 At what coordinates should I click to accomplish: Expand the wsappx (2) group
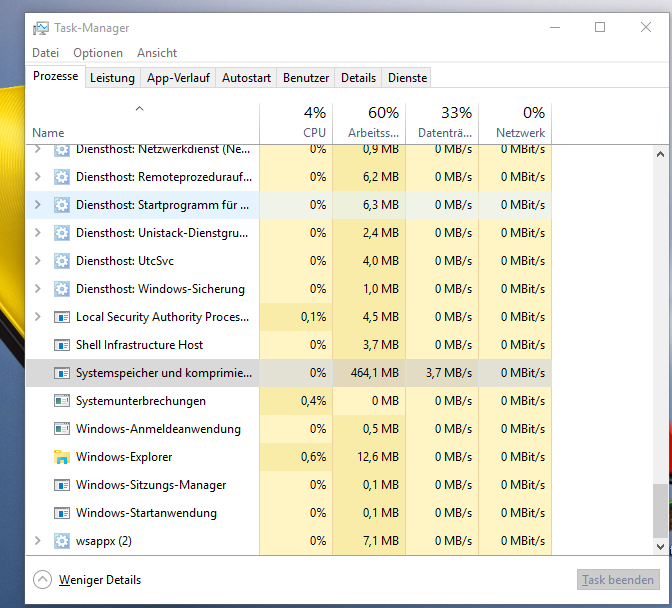(38, 541)
